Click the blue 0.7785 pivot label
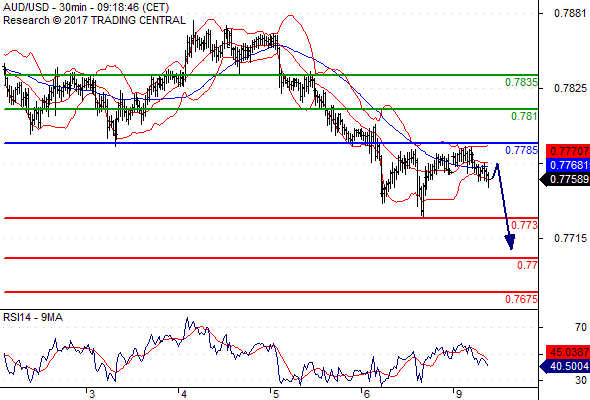 [521, 150]
